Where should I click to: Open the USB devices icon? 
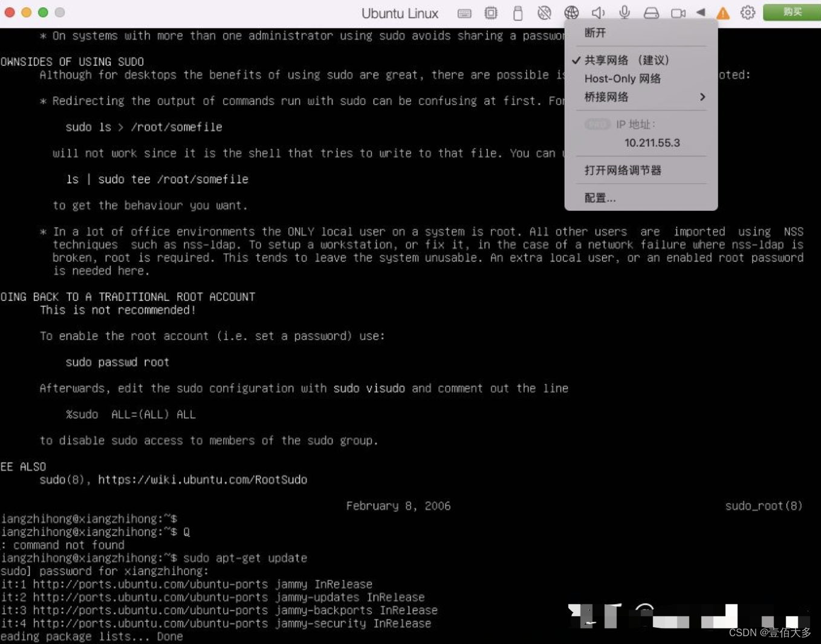pyautogui.click(x=518, y=13)
